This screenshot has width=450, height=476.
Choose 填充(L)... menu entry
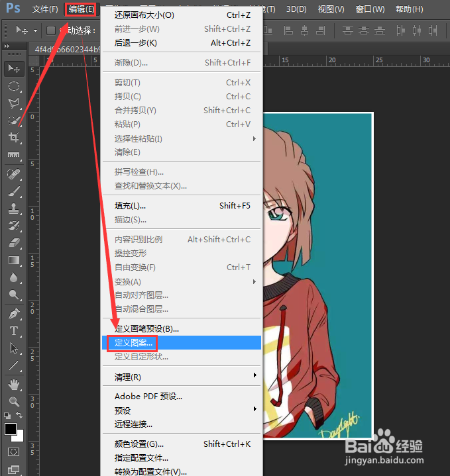pos(182,205)
